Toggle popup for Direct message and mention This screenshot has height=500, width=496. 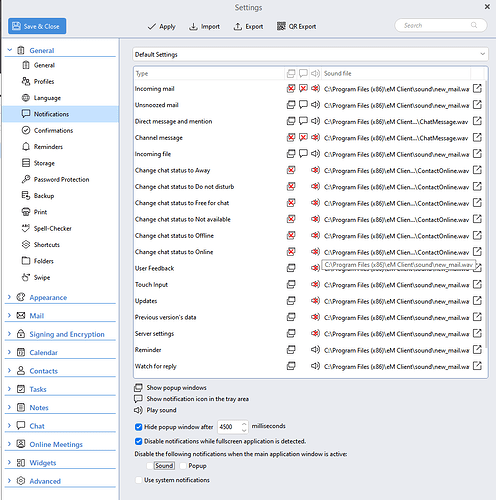(x=291, y=121)
